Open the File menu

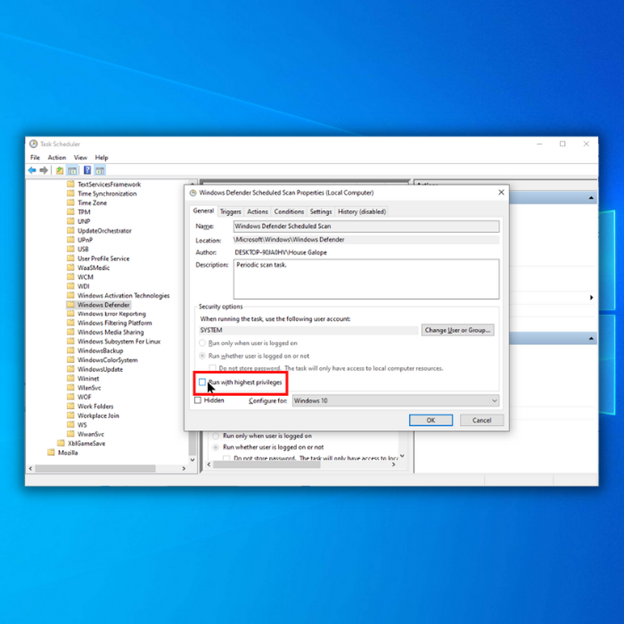pos(35,158)
